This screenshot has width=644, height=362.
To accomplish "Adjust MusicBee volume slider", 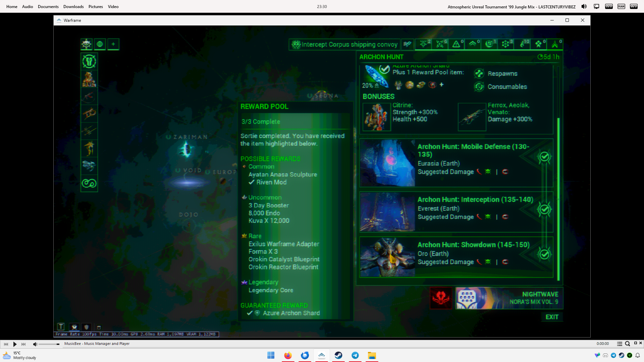I will coord(49,344).
